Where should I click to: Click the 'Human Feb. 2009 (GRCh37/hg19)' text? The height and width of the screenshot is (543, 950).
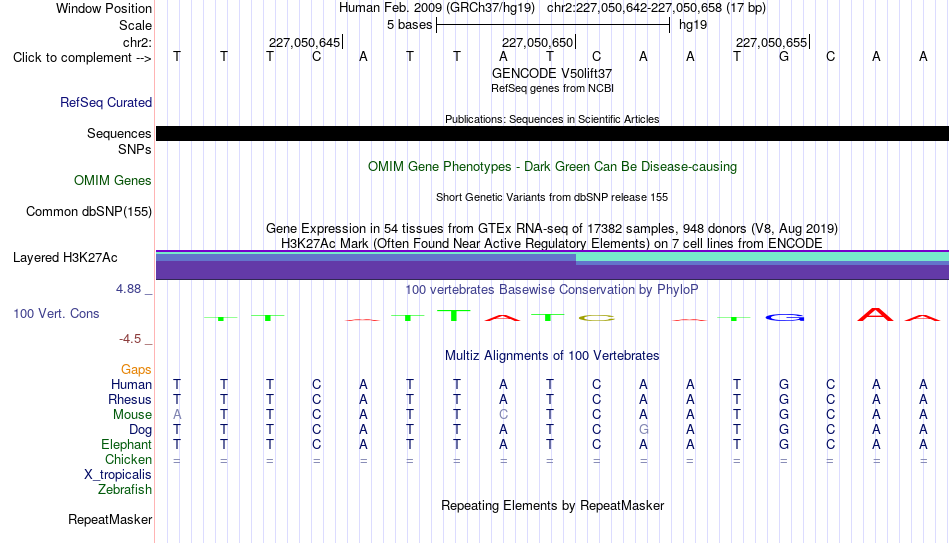pos(437,8)
